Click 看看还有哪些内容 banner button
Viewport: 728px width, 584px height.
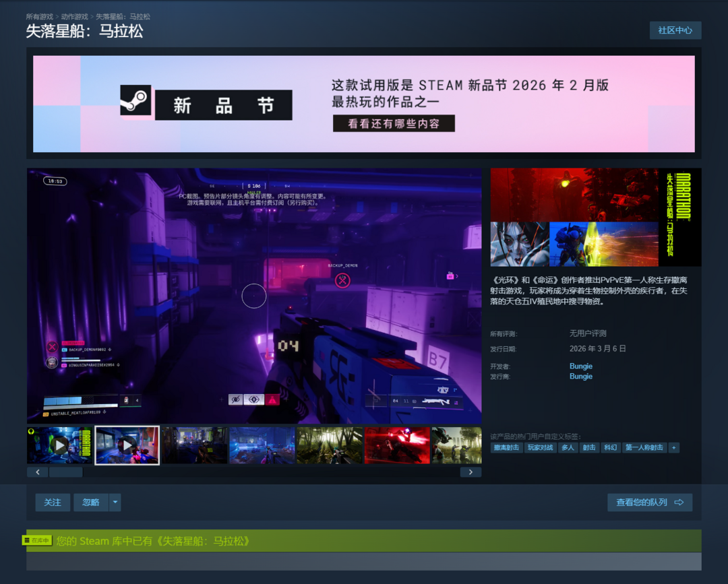[x=394, y=124]
